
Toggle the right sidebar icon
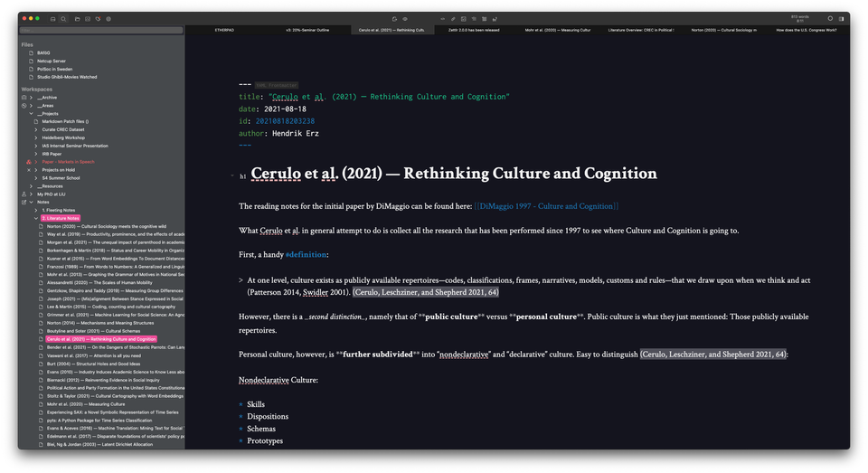[x=842, y=19]
